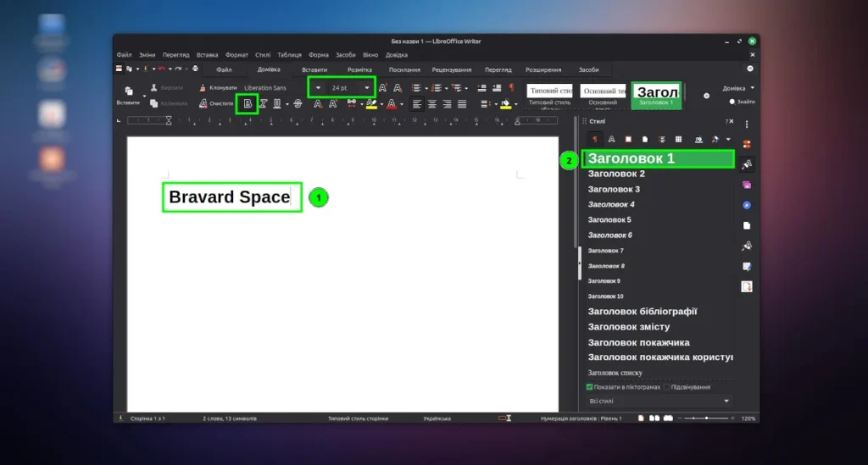868x465 pixels.
Task: Toggle italic formatting button
Action: click(x=263, y=103)
